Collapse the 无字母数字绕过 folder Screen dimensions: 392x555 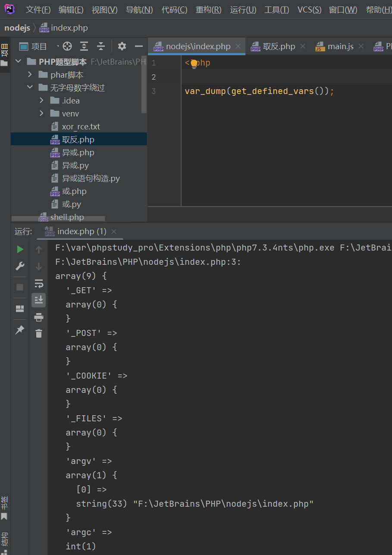coord(30,88)
